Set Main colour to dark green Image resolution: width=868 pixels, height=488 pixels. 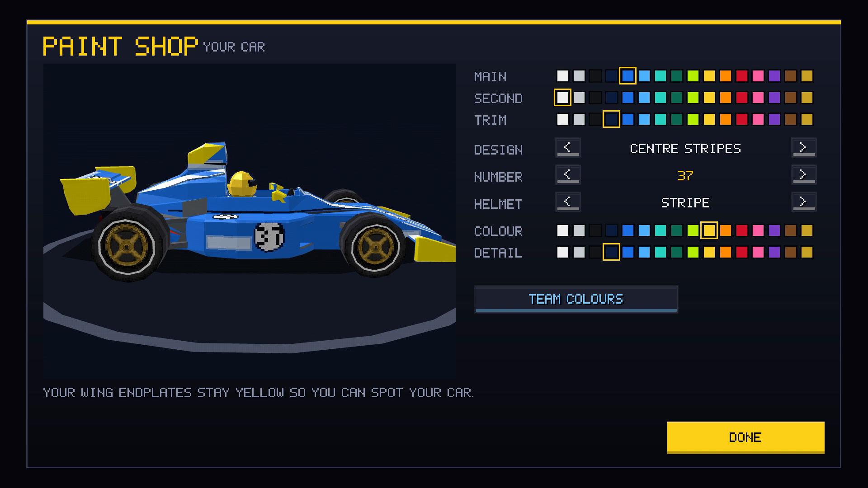click(677, 76)
